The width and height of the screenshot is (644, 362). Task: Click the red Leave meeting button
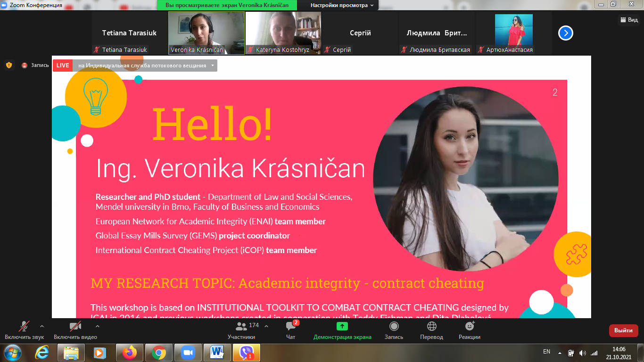tap(623, 330)
